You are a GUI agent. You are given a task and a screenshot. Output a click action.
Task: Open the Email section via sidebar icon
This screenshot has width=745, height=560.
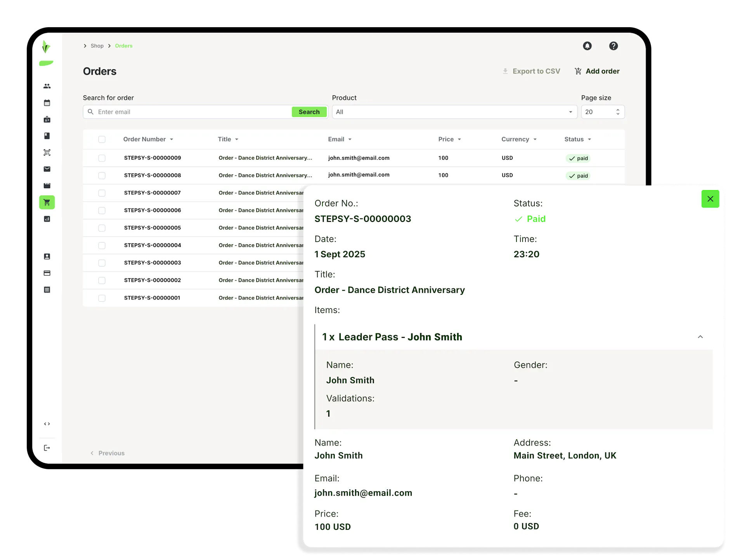(x=47, y=169)
